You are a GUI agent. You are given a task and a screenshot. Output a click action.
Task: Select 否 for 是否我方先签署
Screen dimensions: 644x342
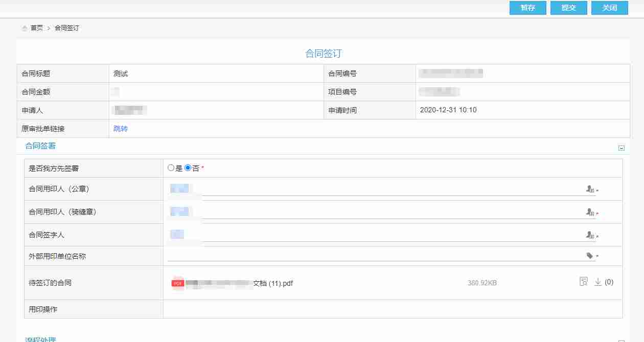tap(188, 167)
